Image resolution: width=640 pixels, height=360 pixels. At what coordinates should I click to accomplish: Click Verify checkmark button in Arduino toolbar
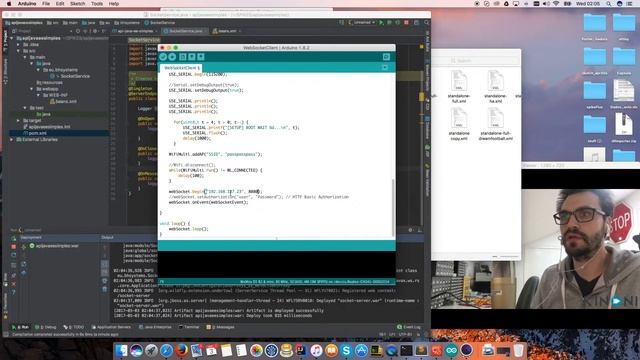click(163, 57)
